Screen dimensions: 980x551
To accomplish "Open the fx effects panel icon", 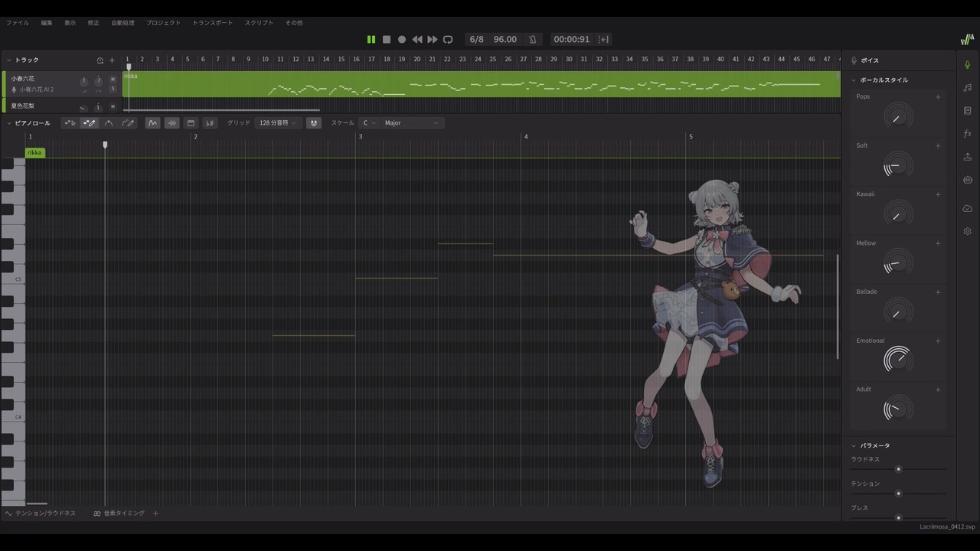I will 968,134.
